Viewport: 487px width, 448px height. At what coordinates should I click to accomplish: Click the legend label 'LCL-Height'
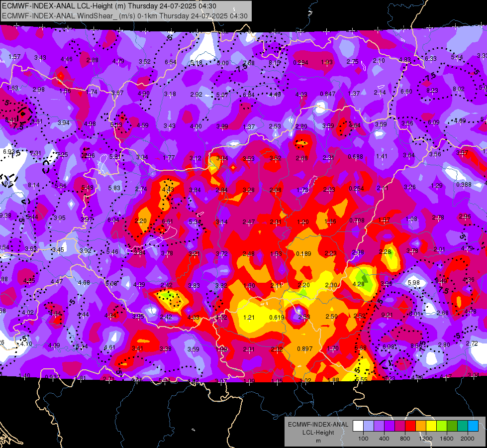[x=318, y=433]
